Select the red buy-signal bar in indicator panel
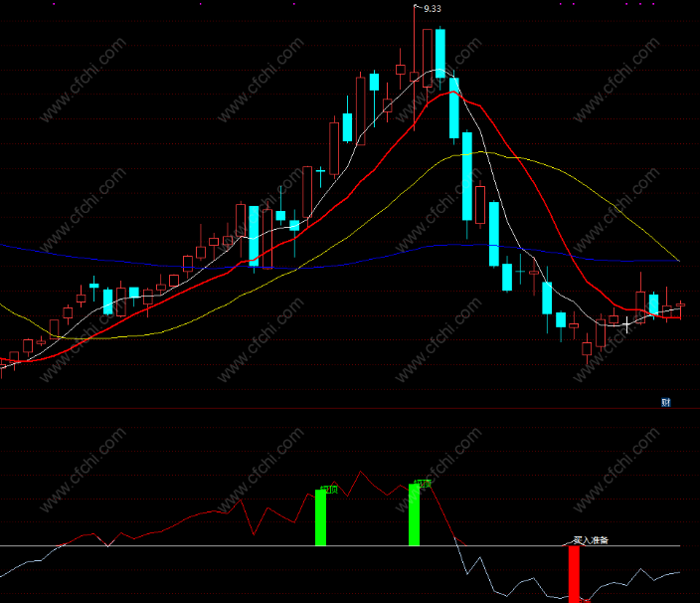Image resolution: width=700 pixels, height=603 pixels. [574, 574]
